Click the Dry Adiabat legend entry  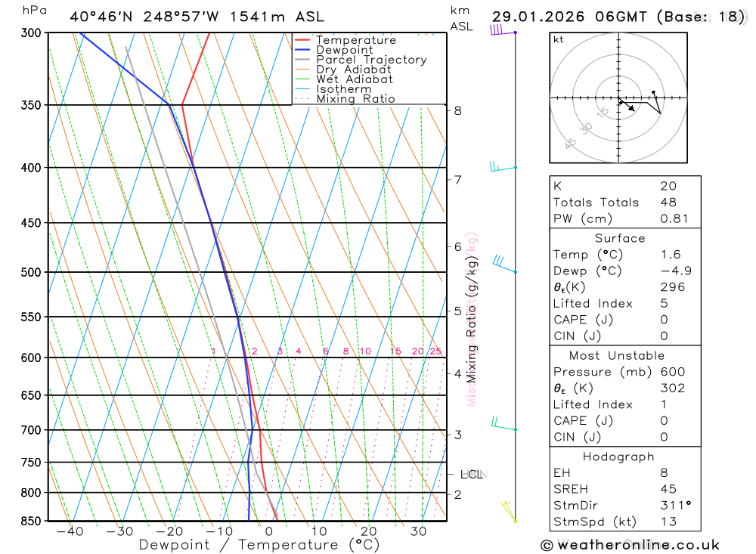[x=342, y=70]
